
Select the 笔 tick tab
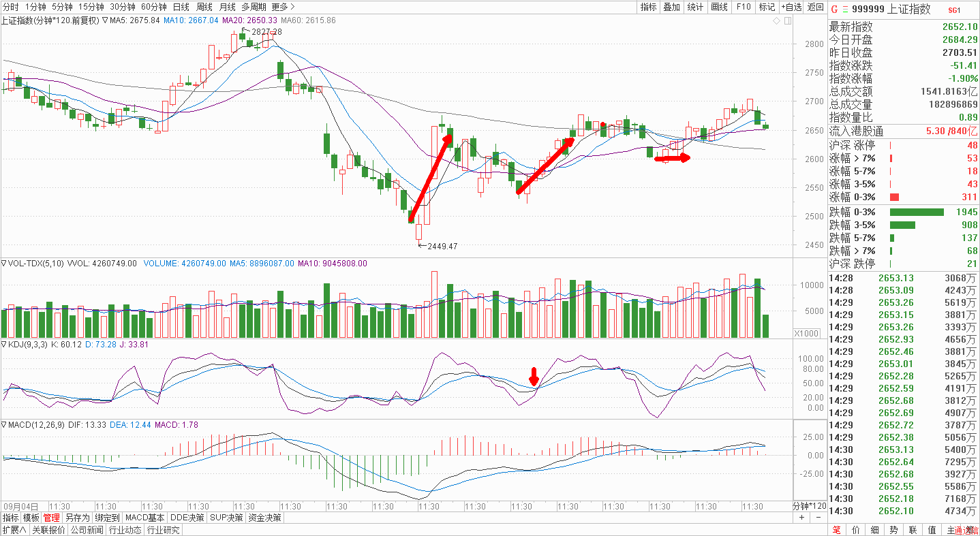[836, 530]
